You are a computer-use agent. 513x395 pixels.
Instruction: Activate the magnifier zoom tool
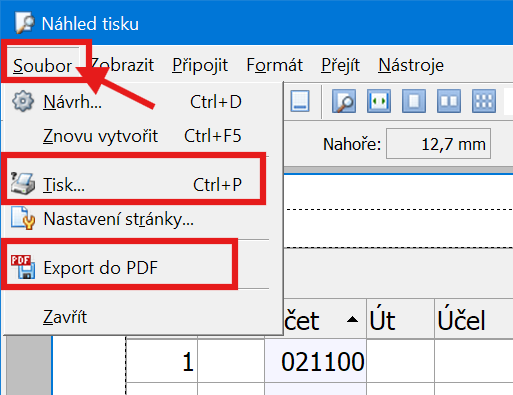[x=344, y=101]
